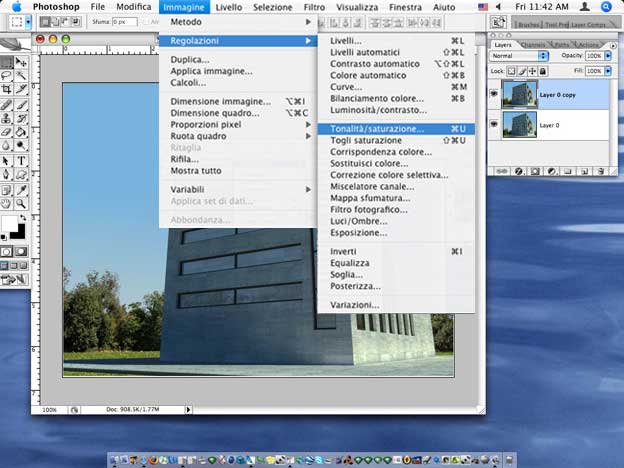The width and height of the screenshot is (624, 468).
Task: Open the layer blend mode dropdown
Action: 520,56
